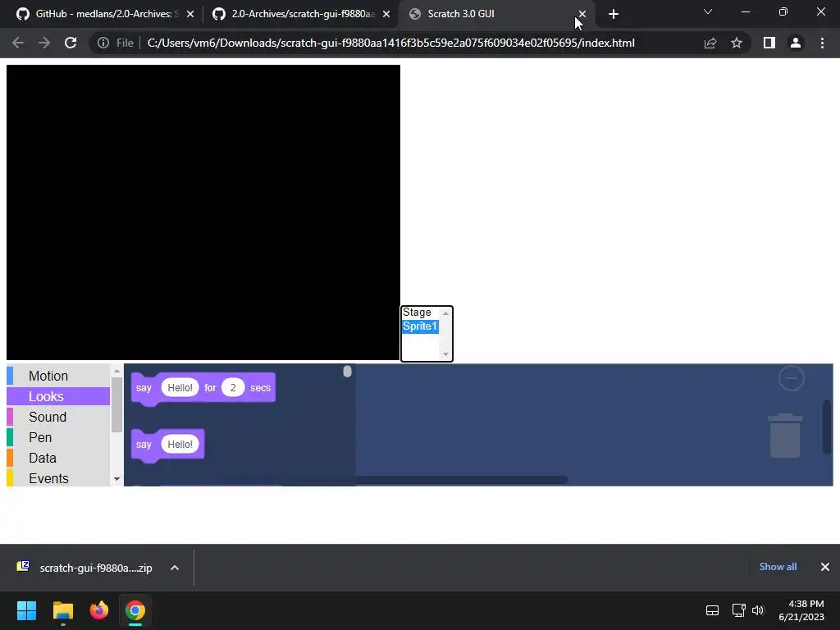840x630 pixels.
Task: Choose the Pen block category
Action: pos(58,438)
